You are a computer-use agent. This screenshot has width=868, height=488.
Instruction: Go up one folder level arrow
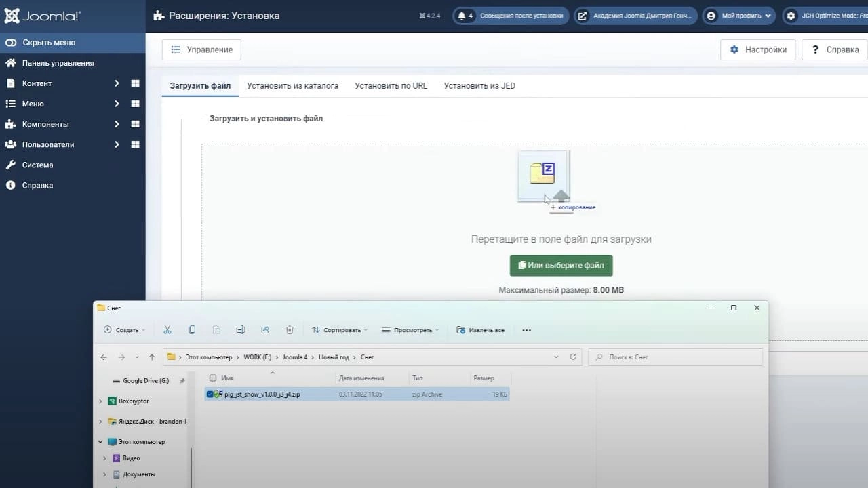click(x=152, y=357)
